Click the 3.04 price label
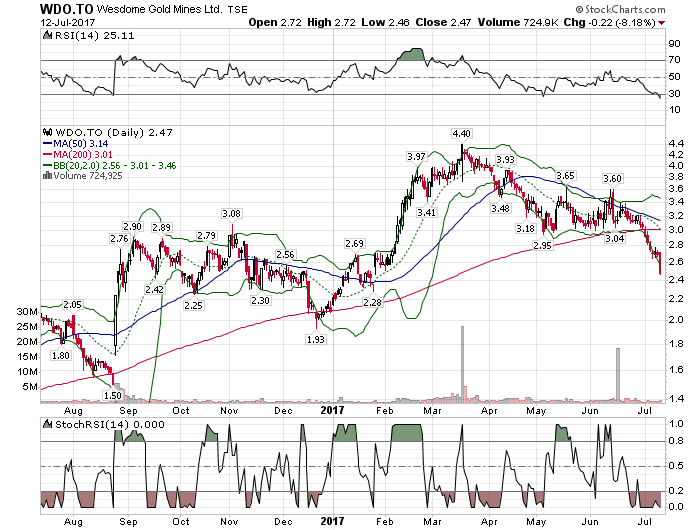 pos(614,238)
